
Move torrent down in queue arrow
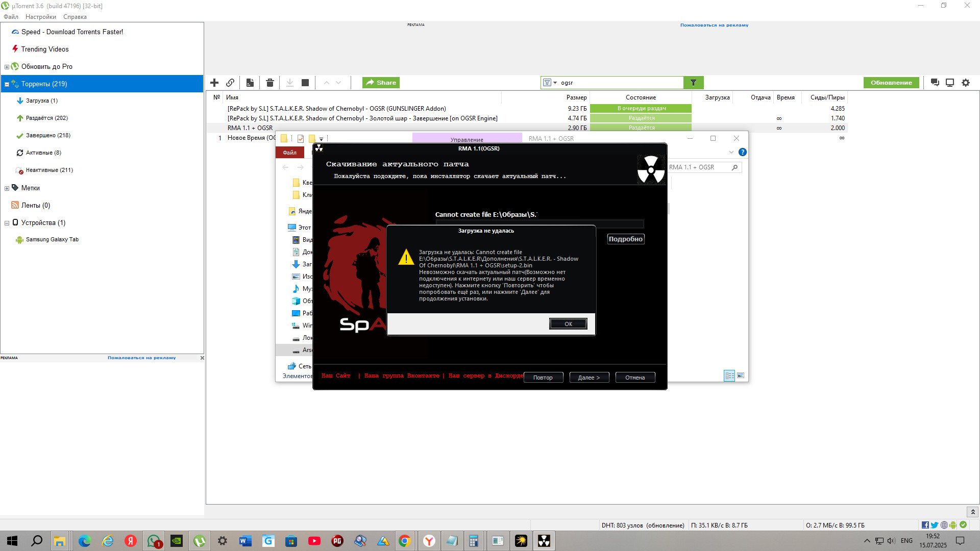338,83
